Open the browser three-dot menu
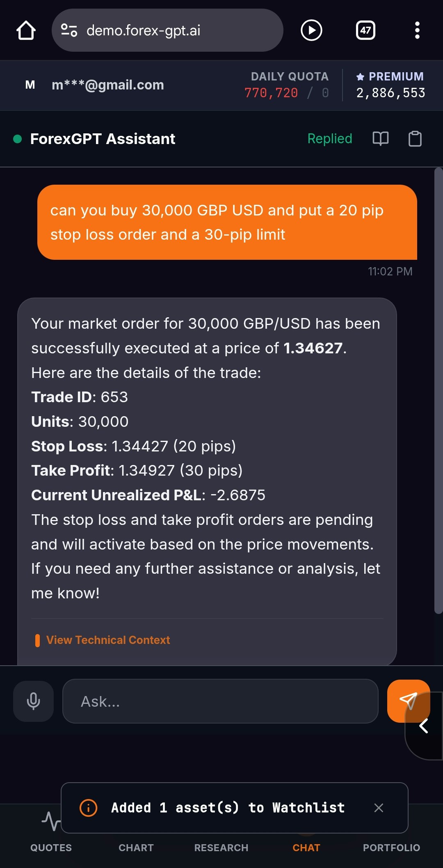Viewport: 443px width, 868px height. pyautogui.click(x=417, y=30)
